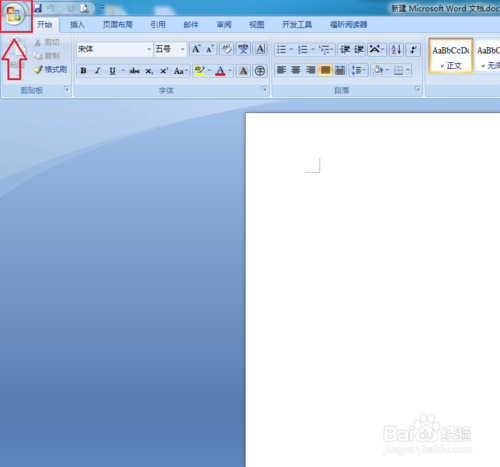The height and width of the screenshot is (467, 500).
Task: Increase paragraph indent
Action: click(359, 50)
